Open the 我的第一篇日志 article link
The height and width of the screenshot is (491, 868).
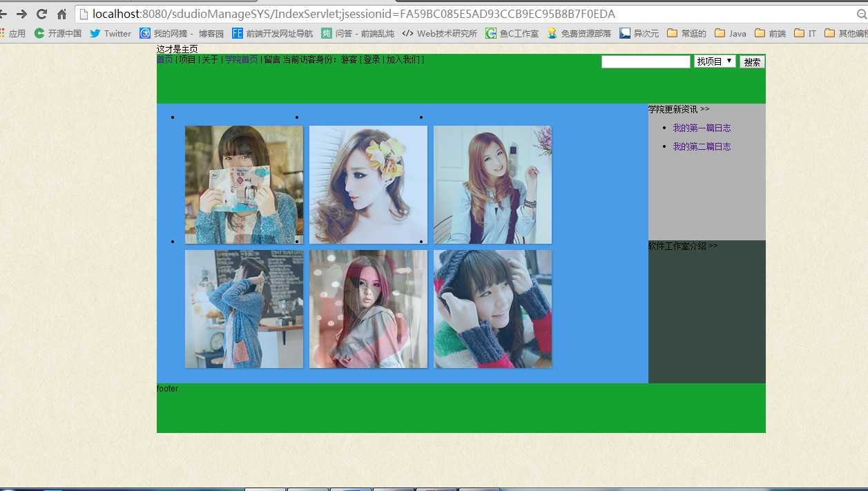(702, 128)
